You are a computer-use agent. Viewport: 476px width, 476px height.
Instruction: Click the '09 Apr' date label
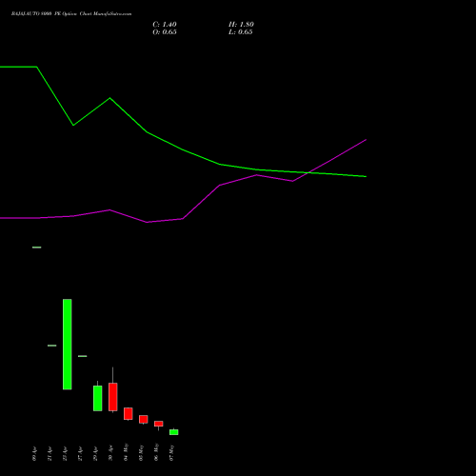coord(34,453)
